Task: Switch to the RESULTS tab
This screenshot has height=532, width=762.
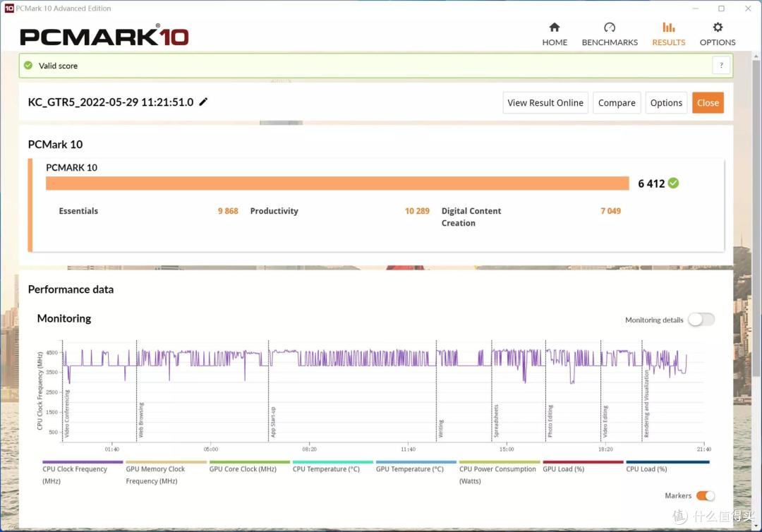Action: tap(668, 35)
